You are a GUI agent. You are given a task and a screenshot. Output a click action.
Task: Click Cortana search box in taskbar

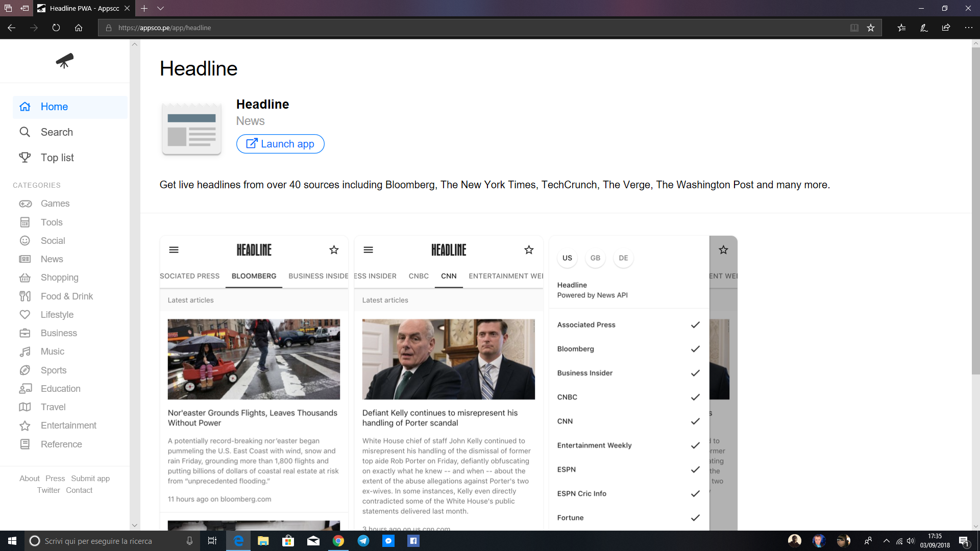[x=112, y=541]
